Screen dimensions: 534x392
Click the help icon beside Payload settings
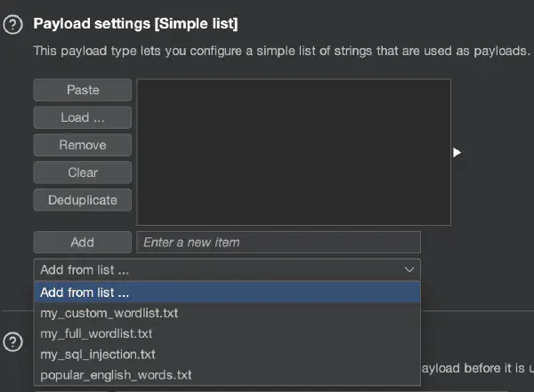[x=13, y=23]
